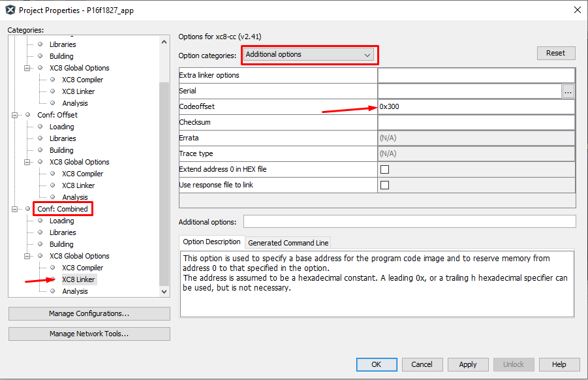Image resolution: width=588 pixels, height=380 pixels.
Task: Click the bullet icon beside Conf: Combined
Action: 28,209
